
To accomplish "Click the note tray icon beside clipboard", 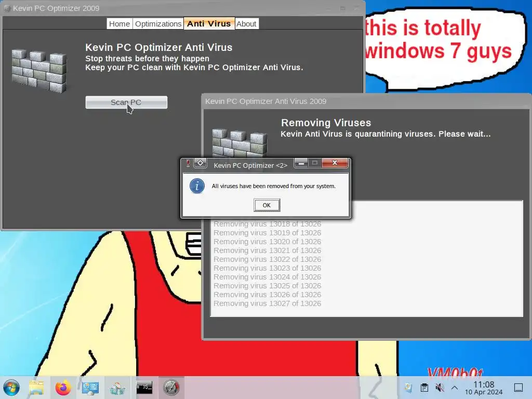I will coord(408,388).
